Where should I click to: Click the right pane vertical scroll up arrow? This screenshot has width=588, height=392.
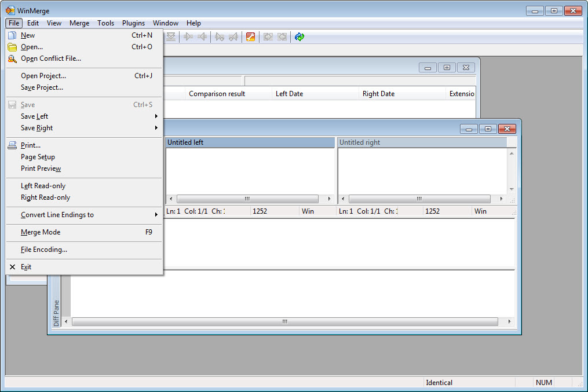pos(512,153)
